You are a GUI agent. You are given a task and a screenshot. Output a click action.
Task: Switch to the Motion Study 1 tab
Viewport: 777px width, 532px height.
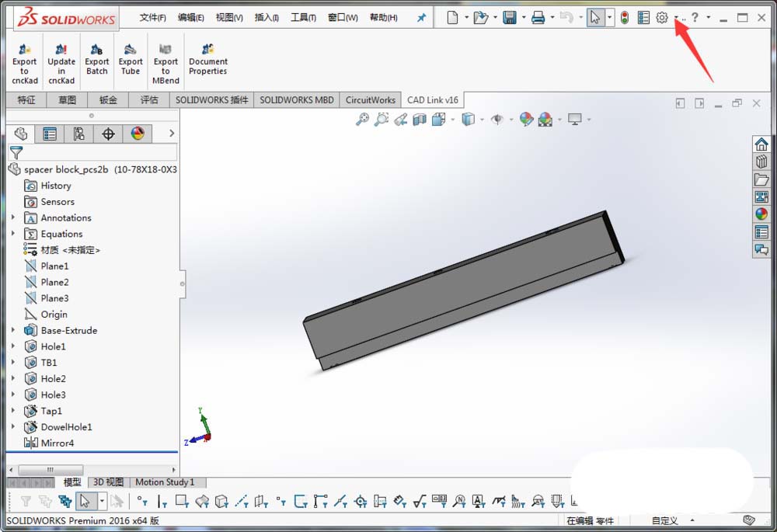[165, 482]
